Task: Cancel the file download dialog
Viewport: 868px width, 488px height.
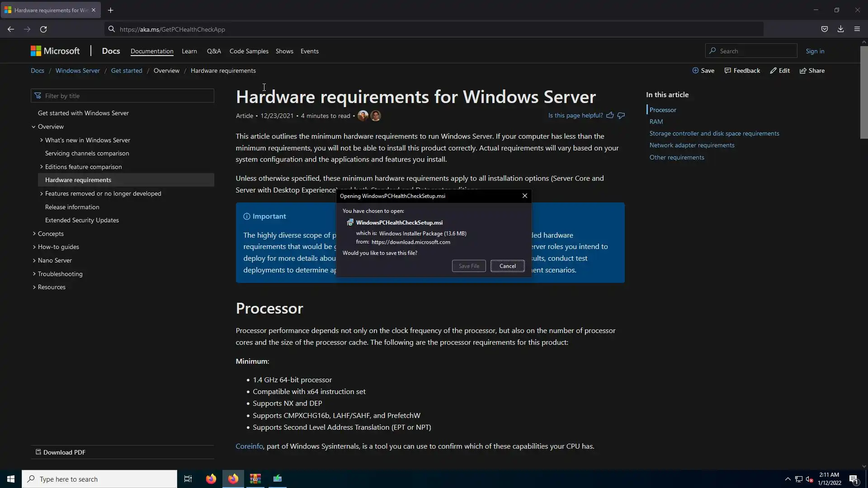Action: [507, 266]
